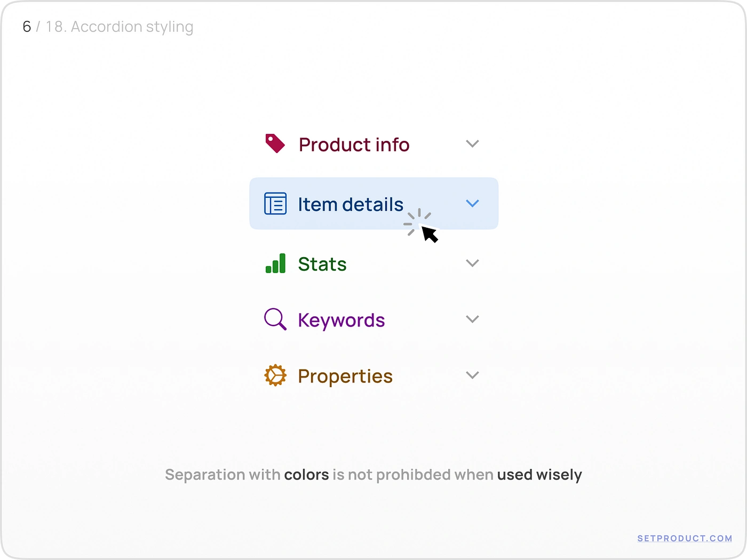The width and height of the screenshot is (747, 560).
Task: Click the bold word colors in caption
Action: pyautogui.click(x=306, y=475)
